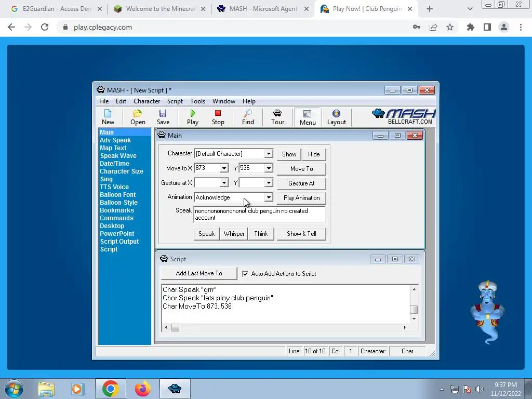Click the Hide character button
532x399 pixels.
click(x=313, y=154)
